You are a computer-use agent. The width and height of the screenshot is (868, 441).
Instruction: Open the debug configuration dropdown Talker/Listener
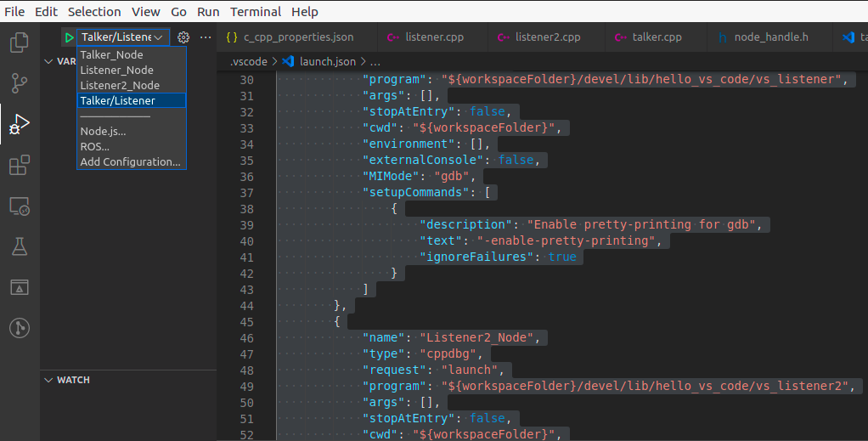(123, 37)
